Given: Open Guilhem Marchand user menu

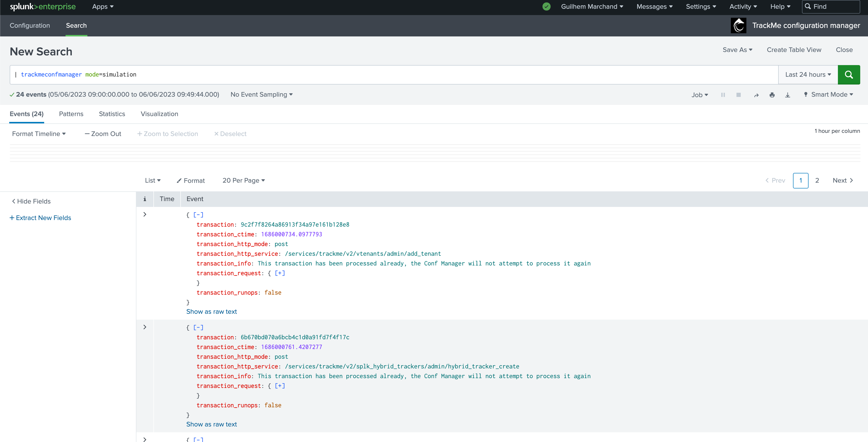Looking at the screenshot, I should (592, 7).
